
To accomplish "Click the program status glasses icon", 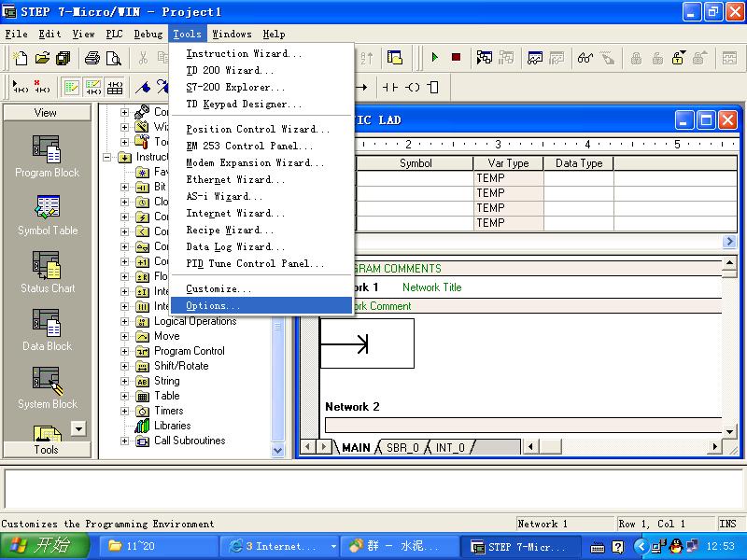I will [585, 58].
